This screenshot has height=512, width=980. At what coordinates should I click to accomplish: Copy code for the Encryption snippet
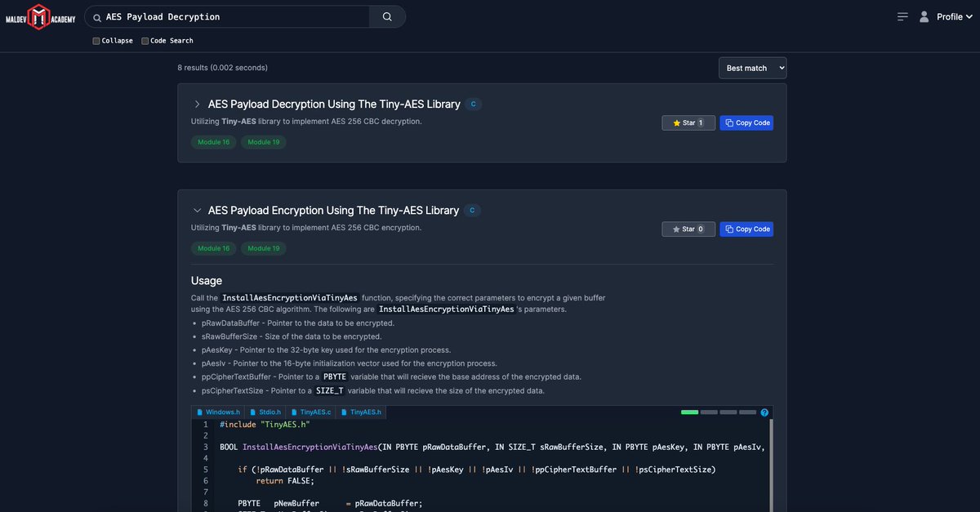[x=746, y=229]
